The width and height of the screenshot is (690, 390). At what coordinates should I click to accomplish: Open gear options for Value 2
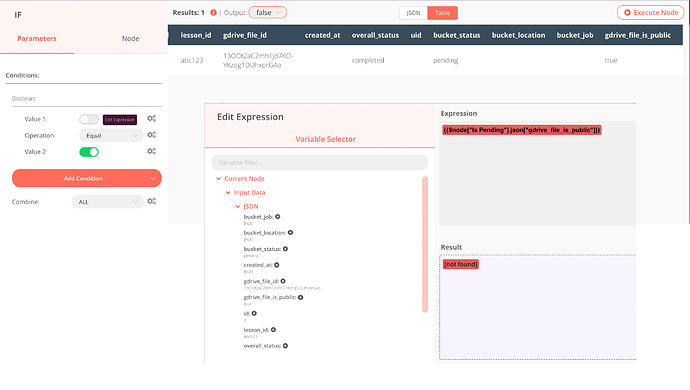tap(151, 151)
